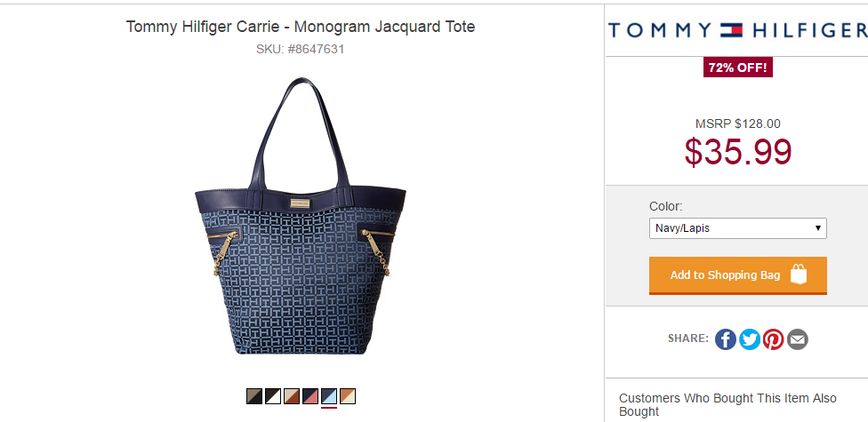Add to Shopping Bag
The image size is (868, 422).
click(x=738, y=275)
